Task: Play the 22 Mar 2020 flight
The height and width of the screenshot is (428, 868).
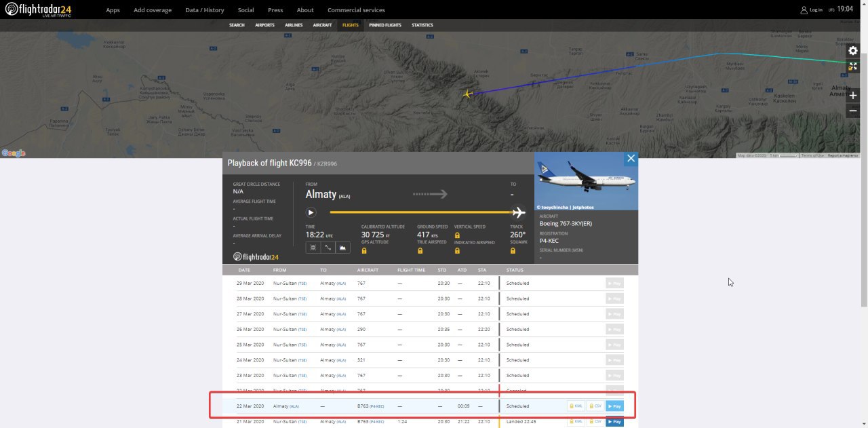Action: [x=614, y=406]
